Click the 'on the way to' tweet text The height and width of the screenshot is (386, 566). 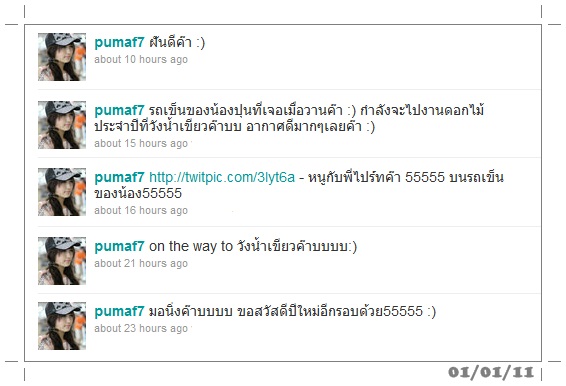[253, 246]
